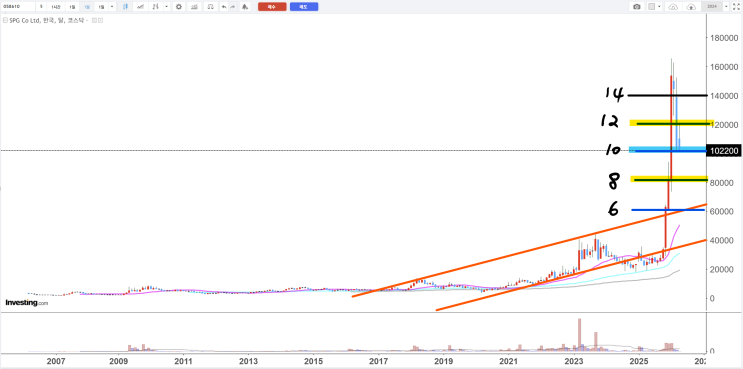Open the time interval dropdown arrow

pyautogui.click(x=112, y=7)
